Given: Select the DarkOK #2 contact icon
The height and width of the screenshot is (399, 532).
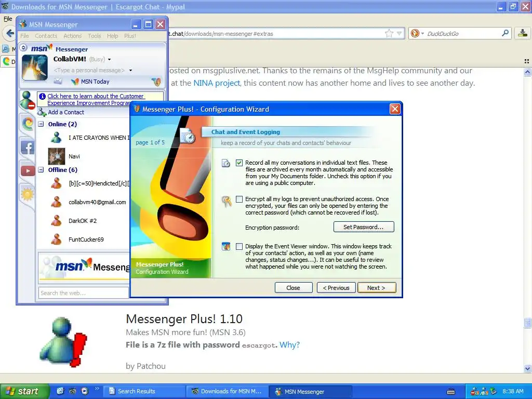Looking at the screenshot, I should pyautogui.click(x=56, y=220).
